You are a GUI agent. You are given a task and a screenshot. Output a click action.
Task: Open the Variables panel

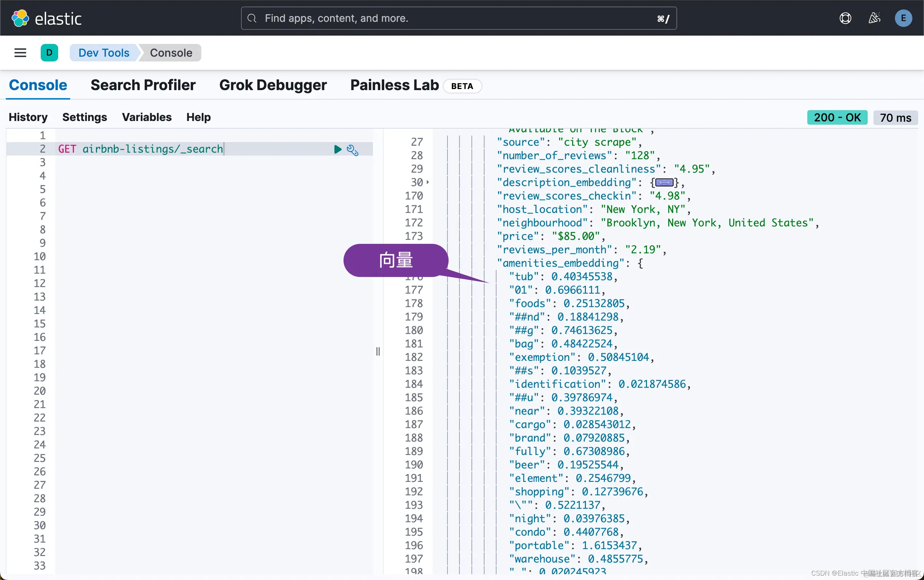[x=146, y=117]
